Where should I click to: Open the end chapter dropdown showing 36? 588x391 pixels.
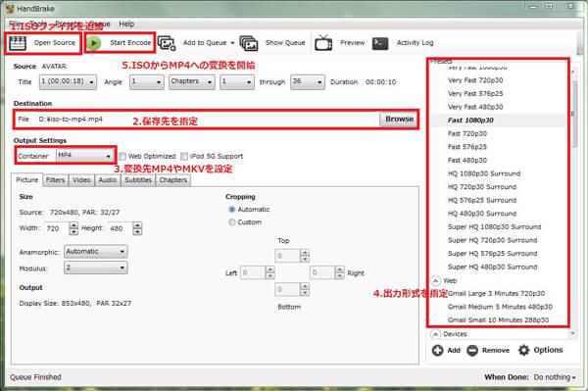[308, 81]
